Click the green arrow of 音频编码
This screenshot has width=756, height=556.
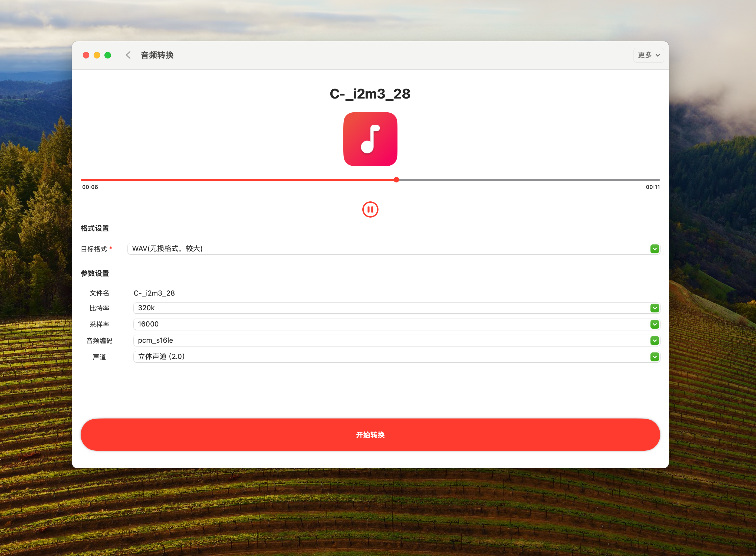[x=654, y=341]
